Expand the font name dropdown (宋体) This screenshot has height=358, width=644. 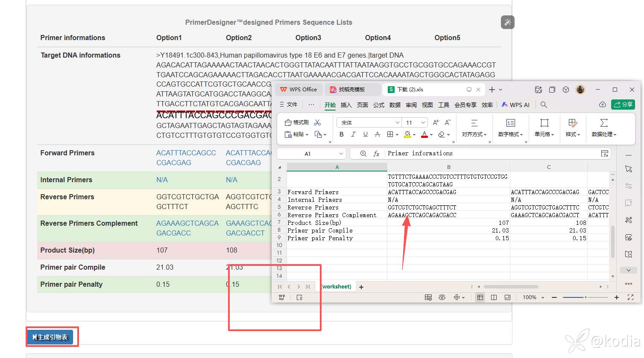tap(397, 123)
